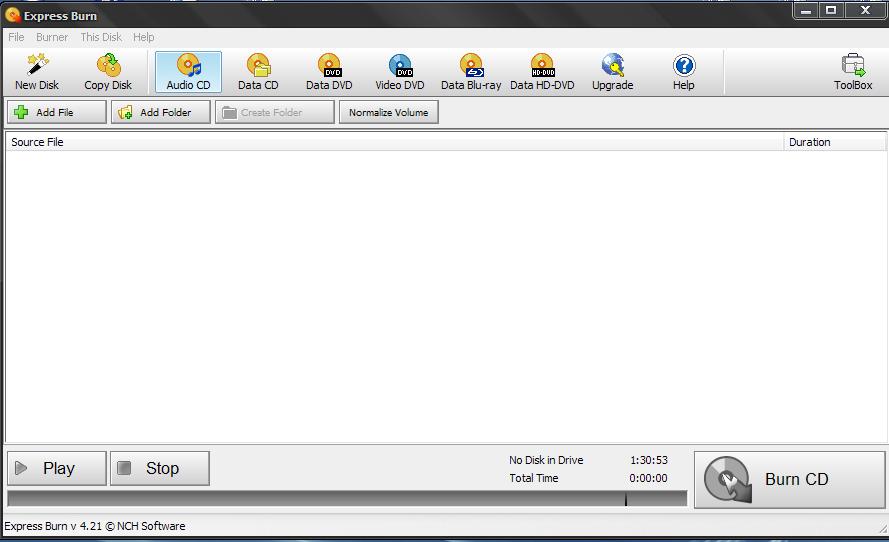Pick the Data Blu-ray option
Viewport: 889px width, 542px height.
click(471, 73)
